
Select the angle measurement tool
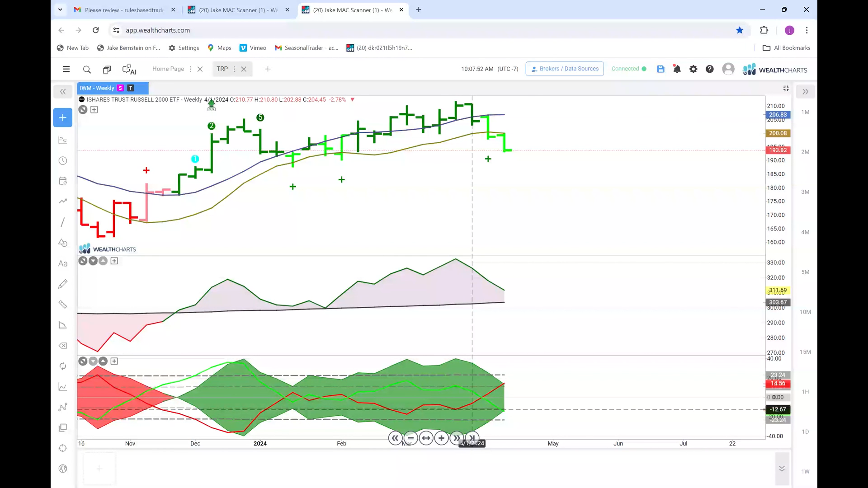pos(63,325)
